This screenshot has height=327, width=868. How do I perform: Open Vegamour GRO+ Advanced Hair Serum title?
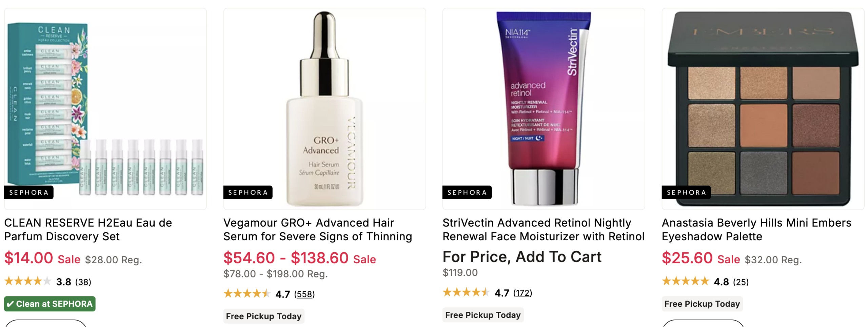[x=318, y=229]
